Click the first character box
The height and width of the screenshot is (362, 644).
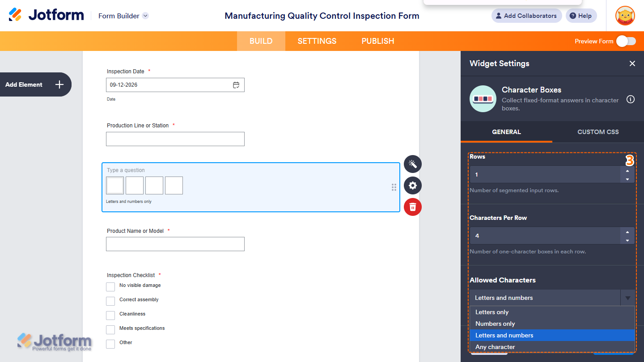coord(115,185)
